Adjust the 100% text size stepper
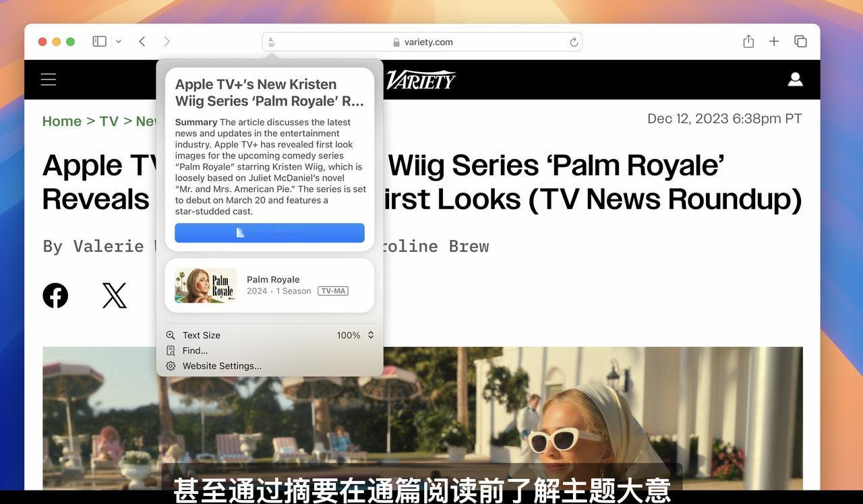The image size is (863, 504). point(371,335)
